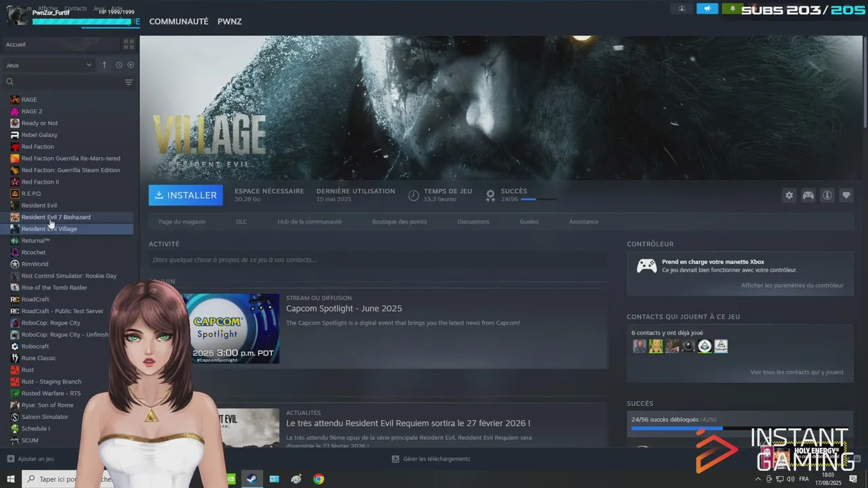Screen dimensions: 868x488
Task: Open the Guides tab
Action: [529, 222]
